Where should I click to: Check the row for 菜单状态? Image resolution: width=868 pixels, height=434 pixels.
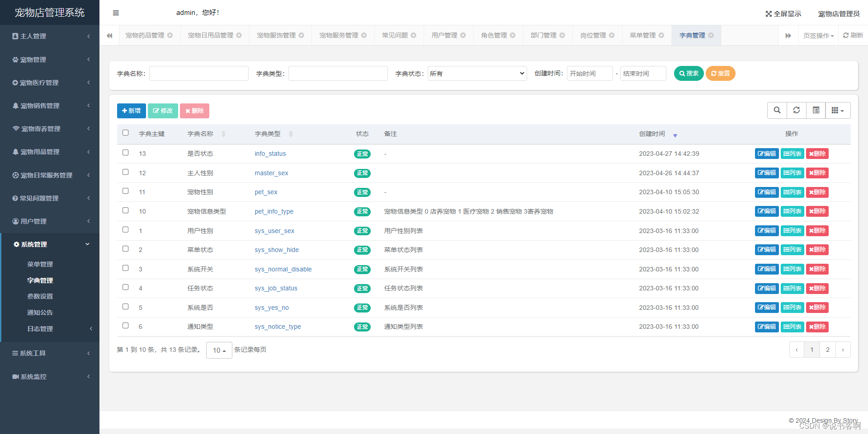[126, 249]
